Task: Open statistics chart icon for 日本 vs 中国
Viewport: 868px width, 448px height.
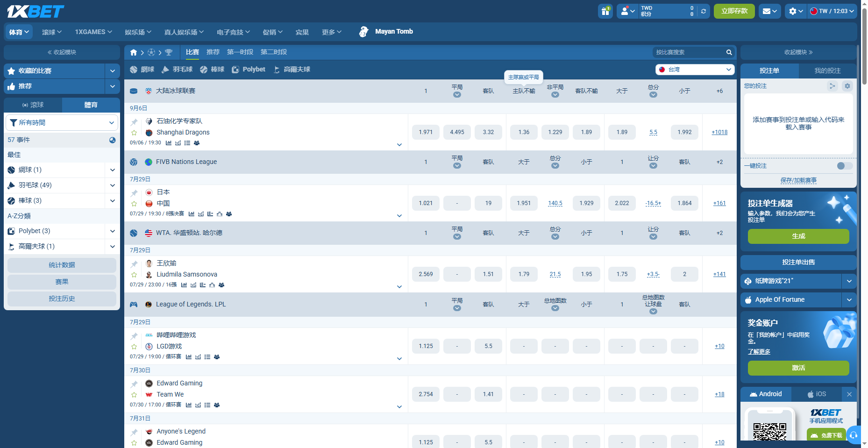Action: pyautogui.click(x=192, y=214)
